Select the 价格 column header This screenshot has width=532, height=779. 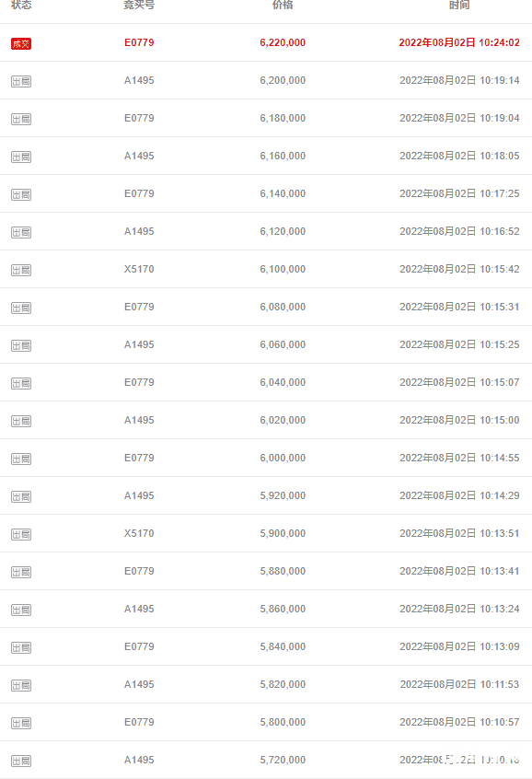283,5
